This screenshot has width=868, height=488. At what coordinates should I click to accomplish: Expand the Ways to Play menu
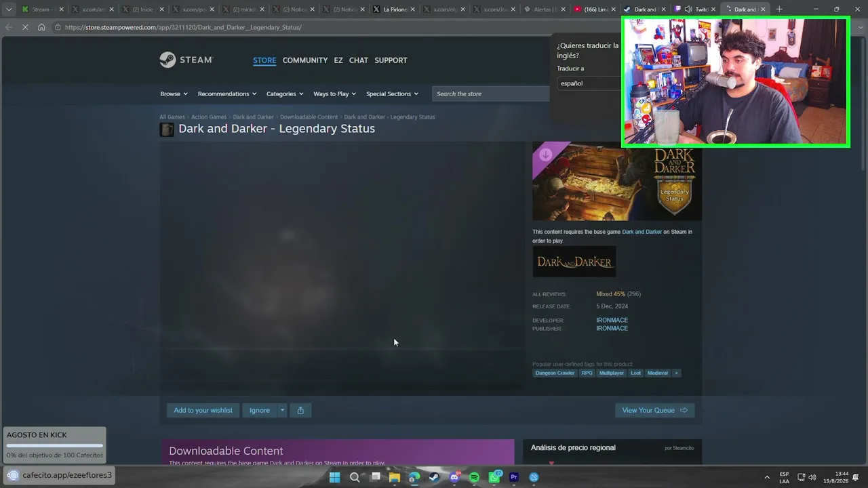click(x=335, y=94)
